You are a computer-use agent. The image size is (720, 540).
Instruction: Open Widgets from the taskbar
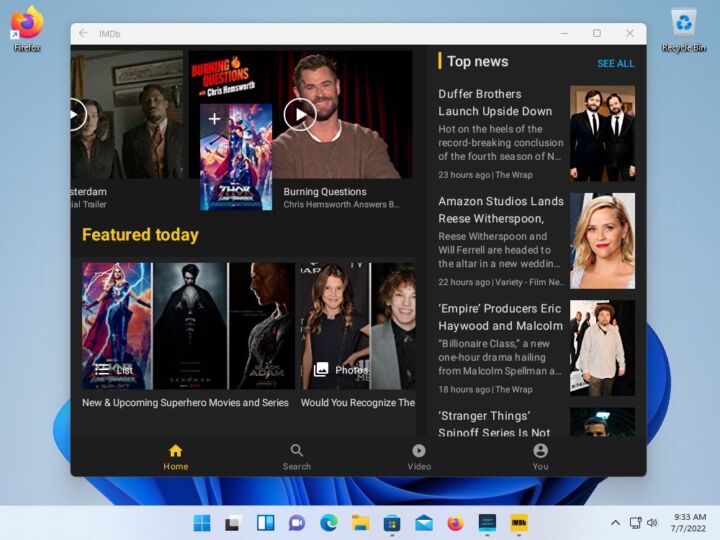coord(265,523)
